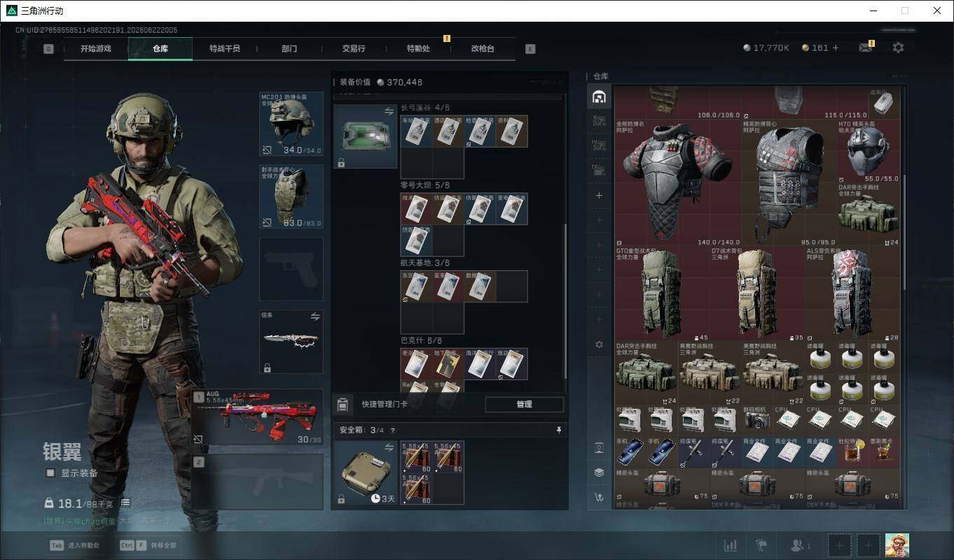Switch to the 改枪台 tab

point(483,49)
